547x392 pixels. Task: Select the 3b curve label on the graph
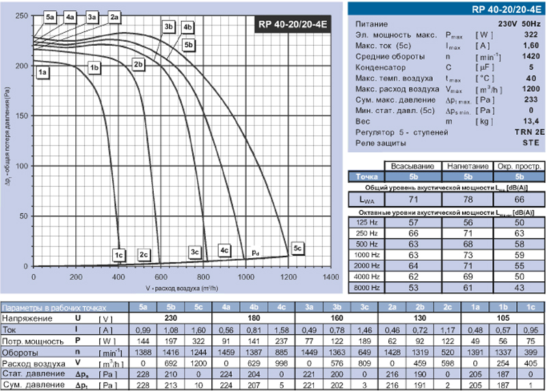pos(169,27)
